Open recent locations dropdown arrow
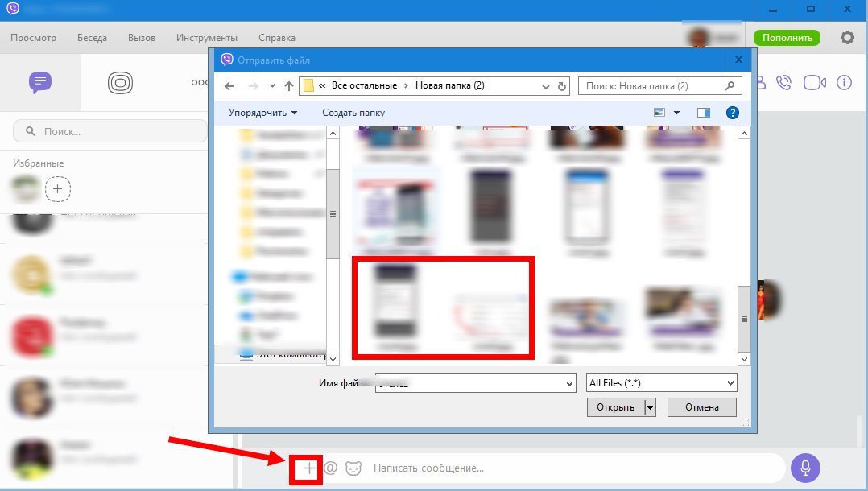 point(272,86)
